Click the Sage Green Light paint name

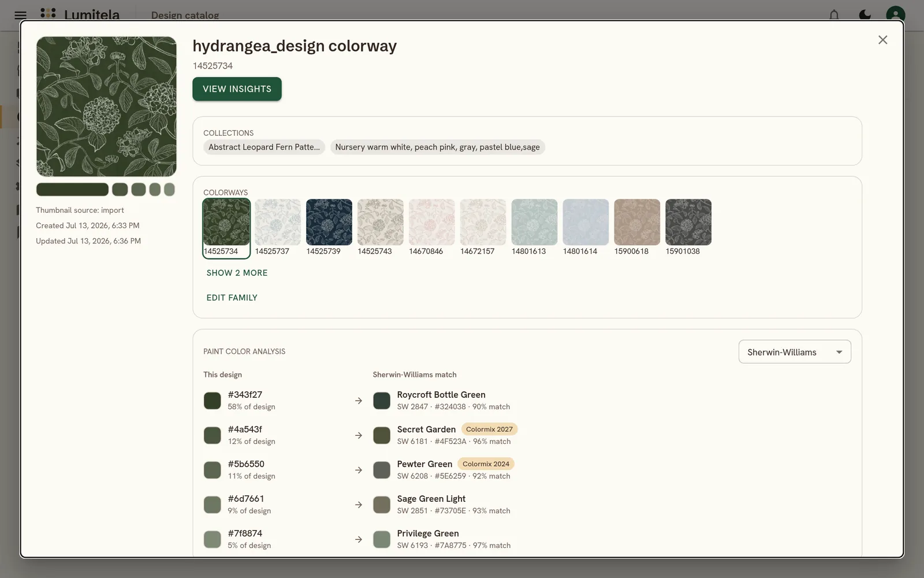431,499
